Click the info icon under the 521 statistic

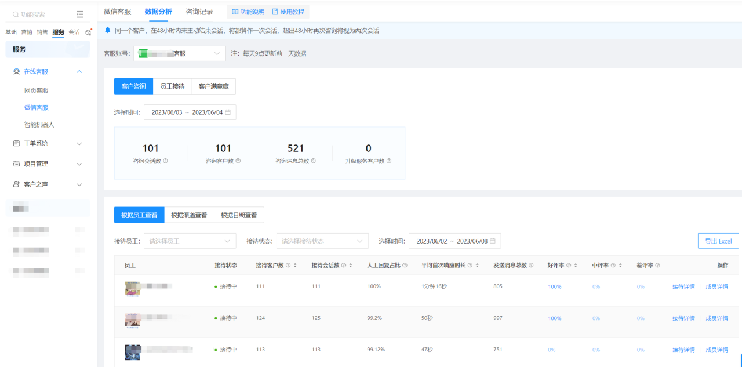[313, 161]
